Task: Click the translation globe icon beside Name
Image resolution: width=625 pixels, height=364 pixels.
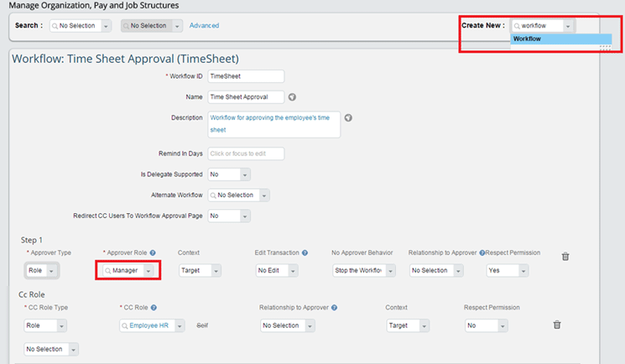Action: 293,97
